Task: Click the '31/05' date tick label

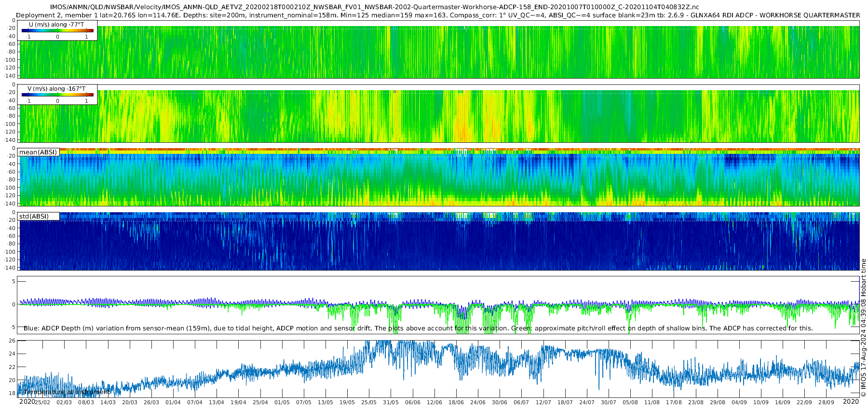Action: 391,402
